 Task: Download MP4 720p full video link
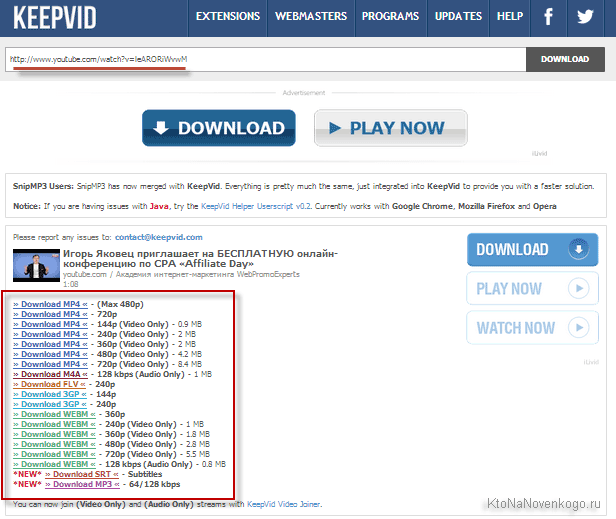[x=50, y=314]
